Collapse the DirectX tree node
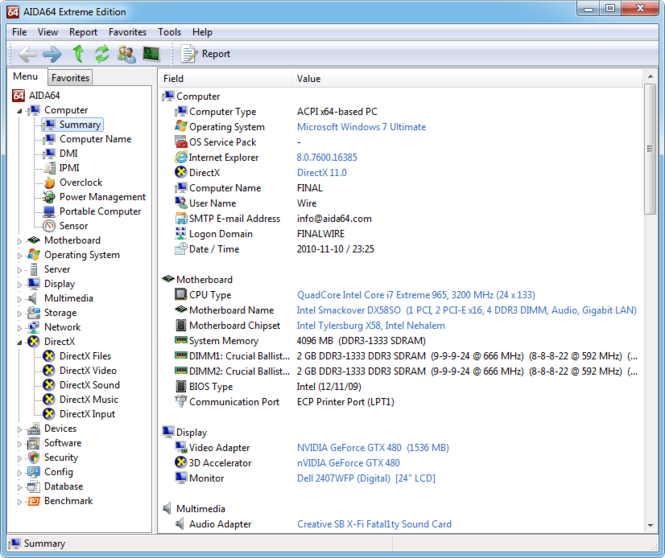This screenshot has width=665, height=558. pos(20,343)
